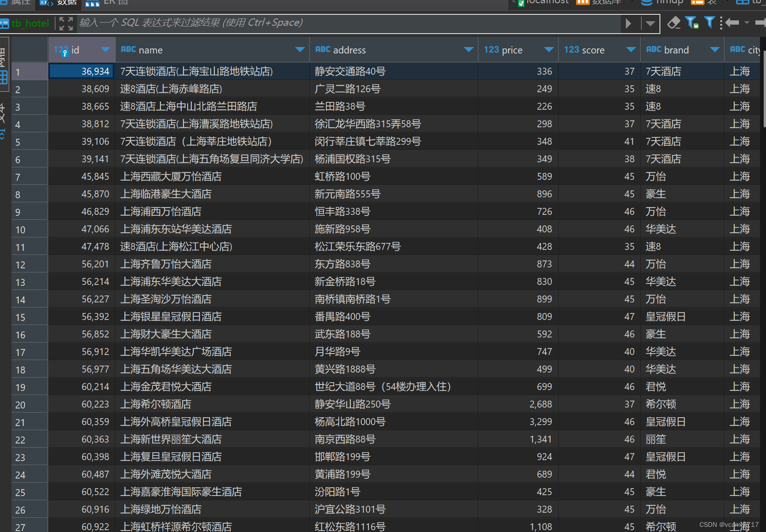Select address cell 松江荣乐东路677号
Viewport: 766px width, 532px height.
click(394, 247)
